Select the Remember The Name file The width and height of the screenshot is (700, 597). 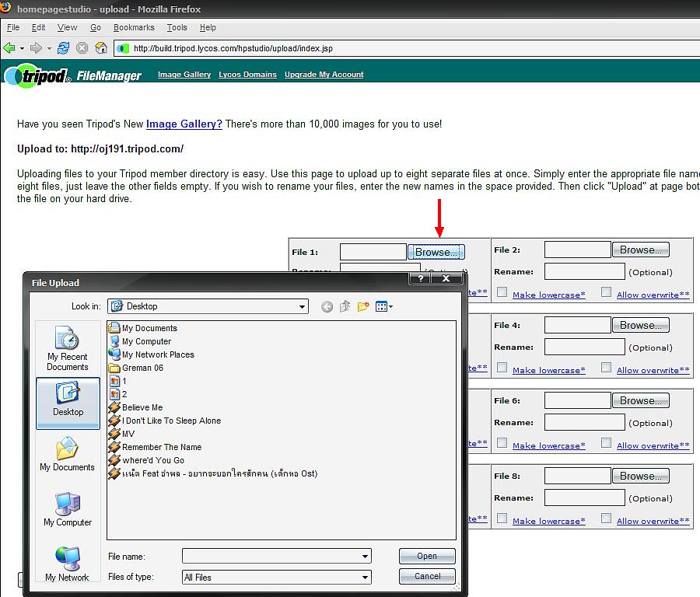[155, 447]
